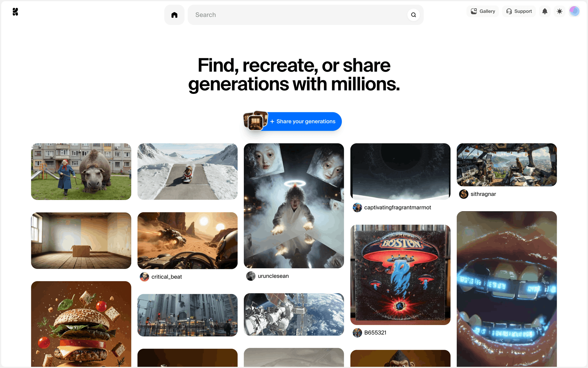588x368 pixels.
Task: Visit urunclesean profile name
Action: [273, 276]
